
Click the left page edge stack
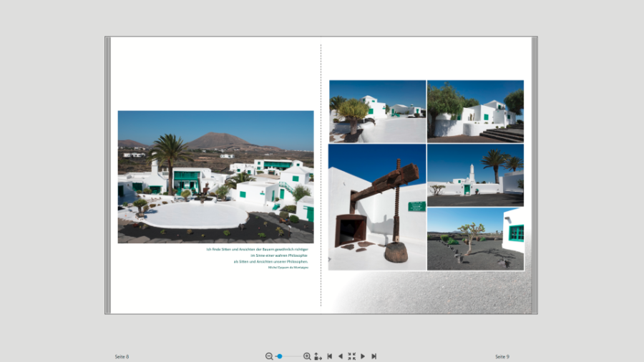pyautogui.click(x=107, y=175)
